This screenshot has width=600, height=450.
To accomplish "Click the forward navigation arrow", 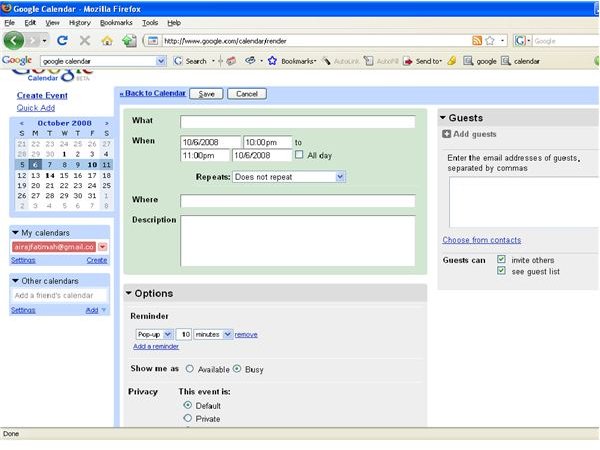I will click(34, 41).
